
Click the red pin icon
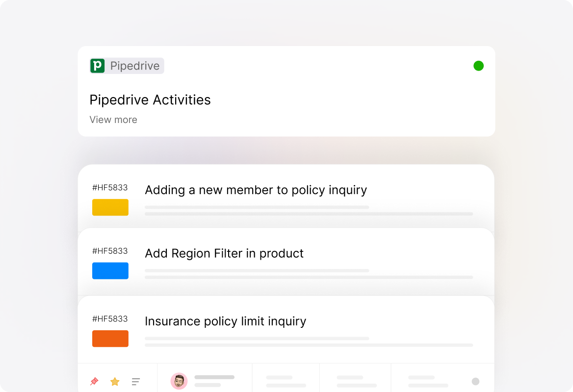94,381
